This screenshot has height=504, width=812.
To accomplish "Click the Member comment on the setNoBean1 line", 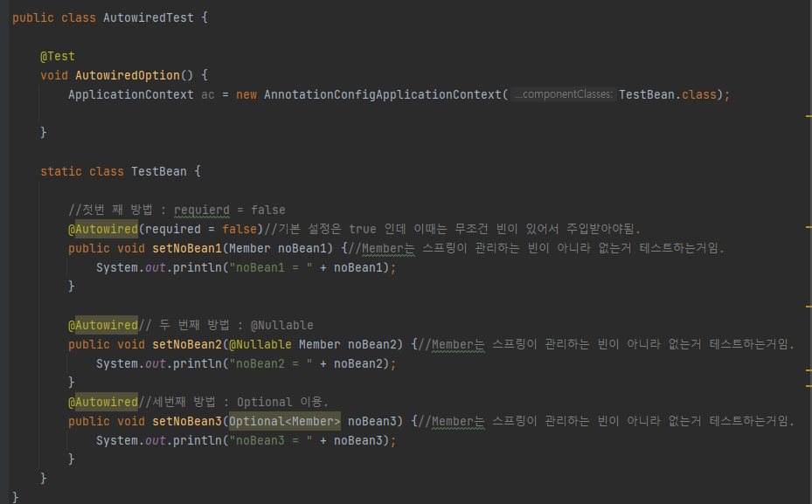I will 536,248.
